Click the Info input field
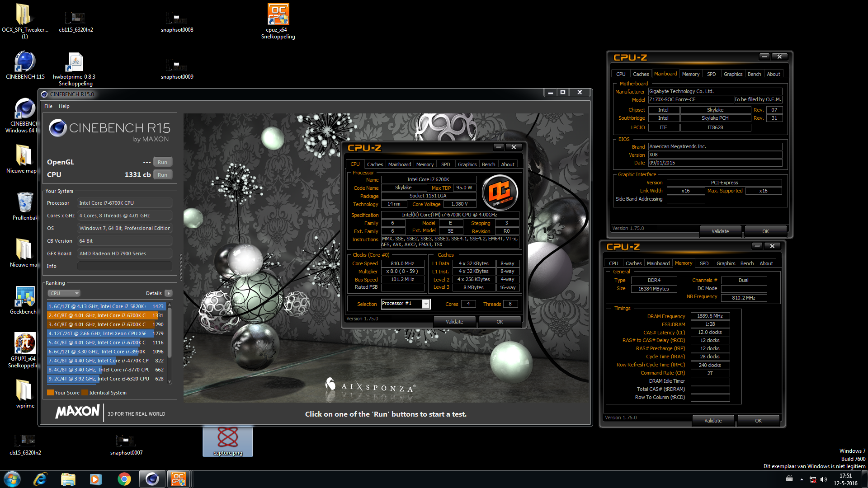This screenshot has height=488, width=868. (125, 266)
